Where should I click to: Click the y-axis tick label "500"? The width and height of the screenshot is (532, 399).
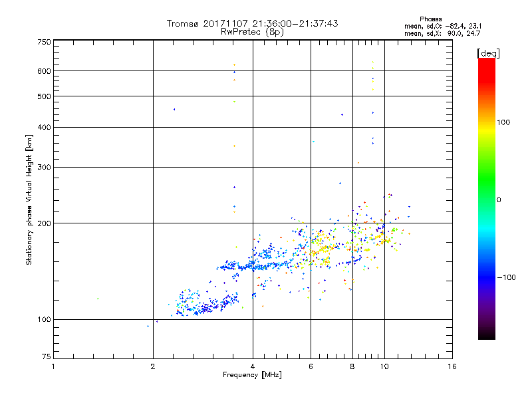44,96
